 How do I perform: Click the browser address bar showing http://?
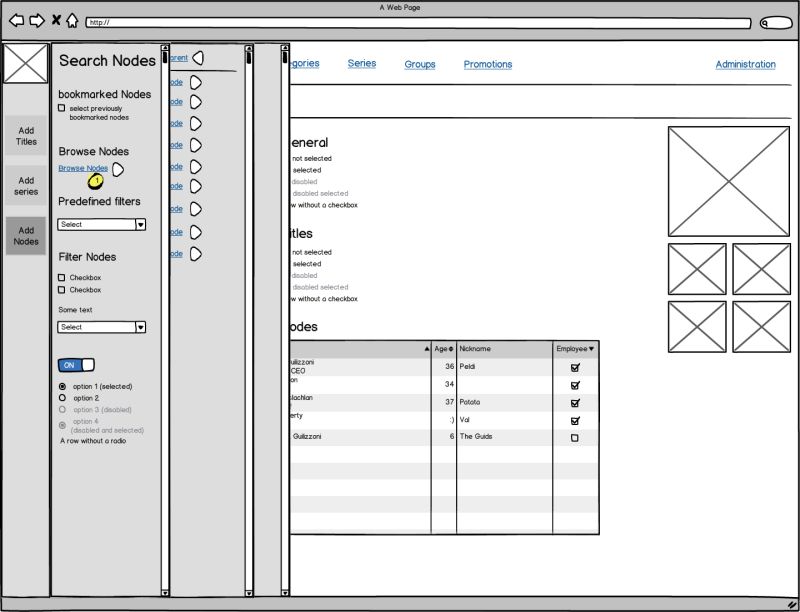pyautogui.click(x=418, y=22)
